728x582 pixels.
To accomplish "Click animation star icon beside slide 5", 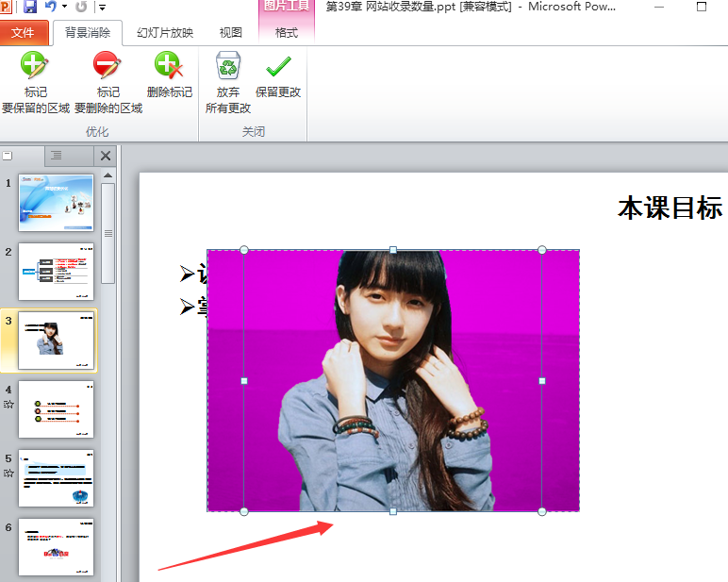I will click(x=8, y=473).
